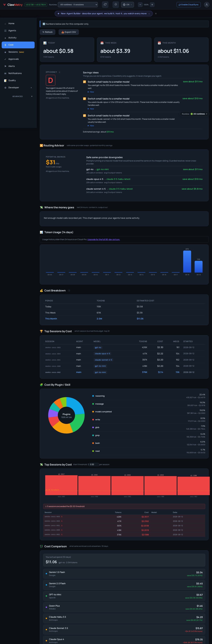Click the ClawMetry logo
The image size is (212, 644).
tap(13, 5)
